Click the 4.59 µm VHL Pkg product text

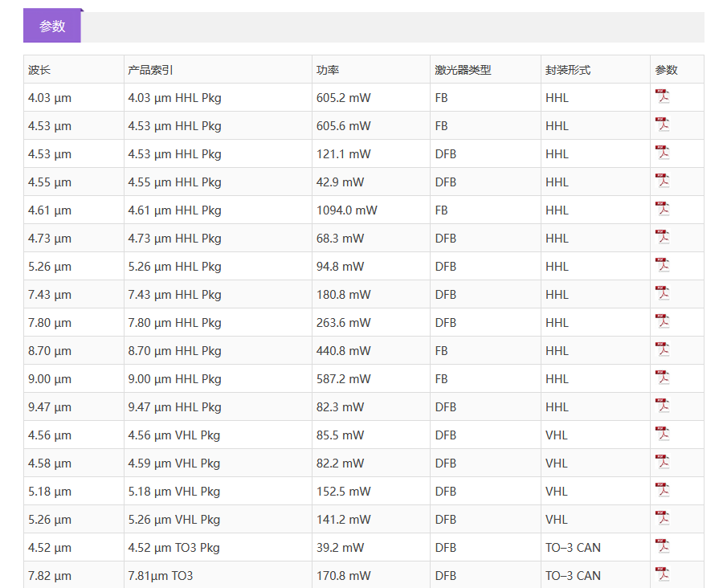click(x=174, y=463)
